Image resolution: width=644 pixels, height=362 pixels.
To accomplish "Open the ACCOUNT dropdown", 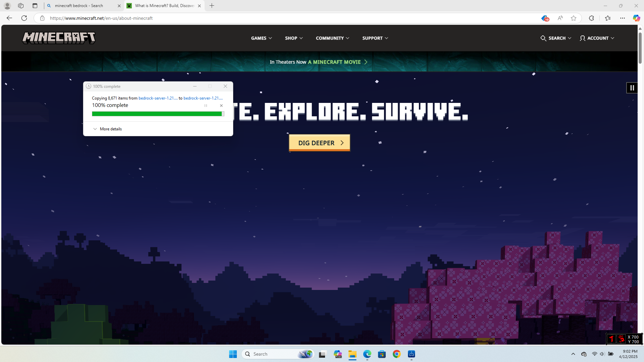I will tap(597, 38).
